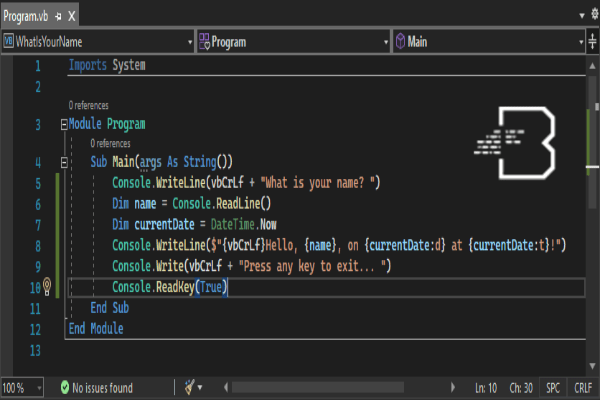Click the SPC indentation indicator

(x=553, y=388)
